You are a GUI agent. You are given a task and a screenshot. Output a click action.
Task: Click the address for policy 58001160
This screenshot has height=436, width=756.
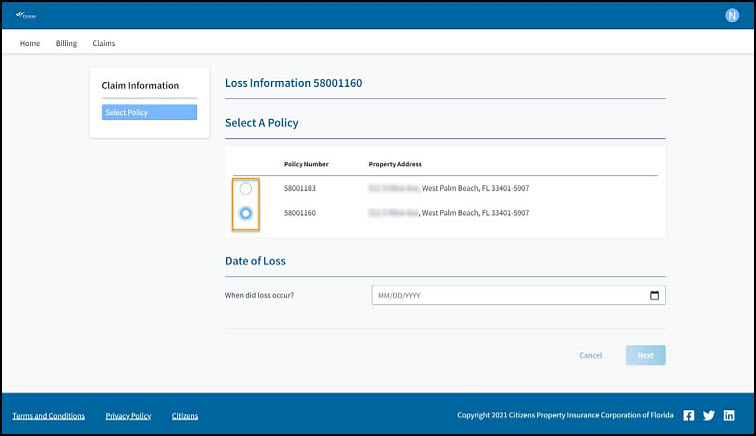pyautogui.click(x=448, y=213)
